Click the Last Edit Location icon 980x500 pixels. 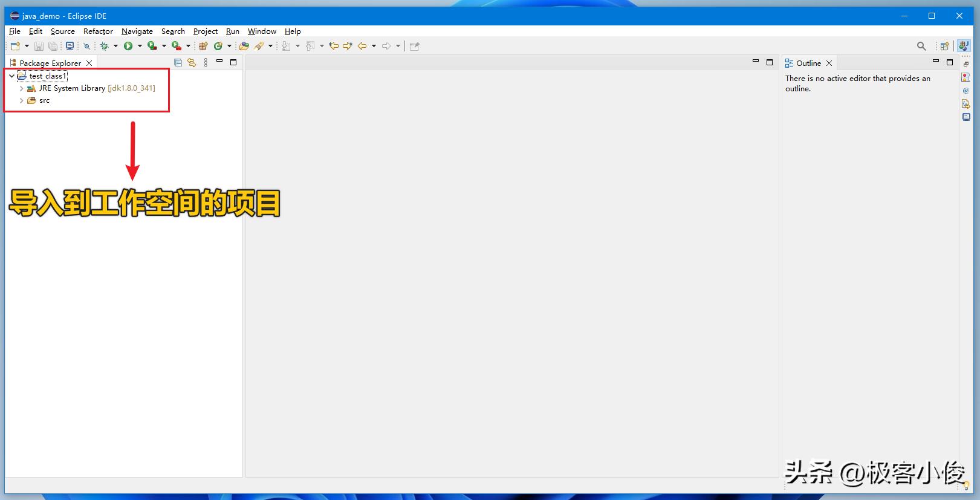tap(334, 46)
